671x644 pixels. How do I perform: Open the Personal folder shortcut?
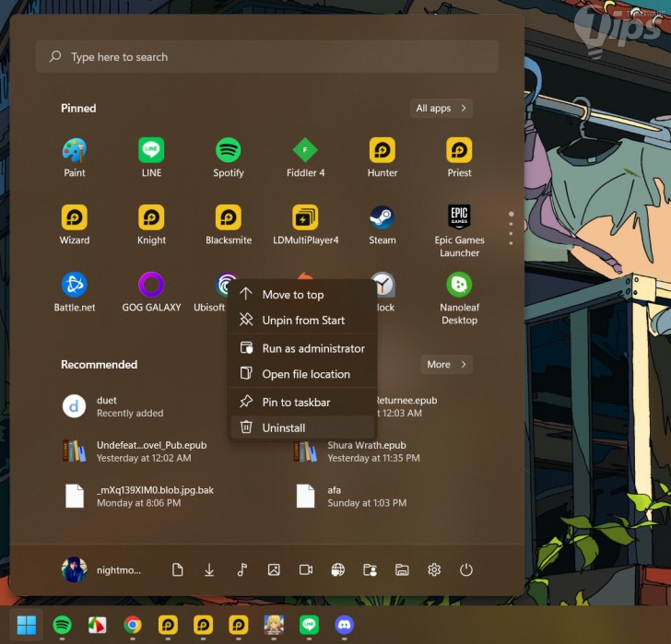click(370, 569)
